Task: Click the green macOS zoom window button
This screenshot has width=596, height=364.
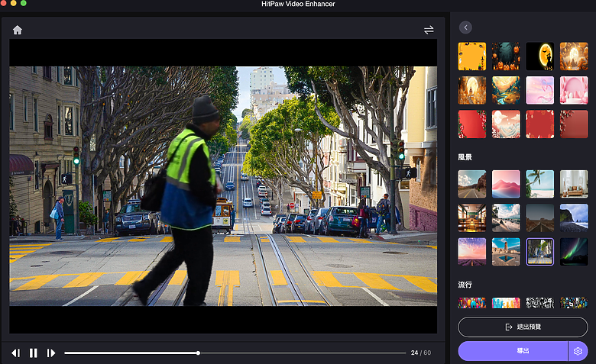Action: 24,3
